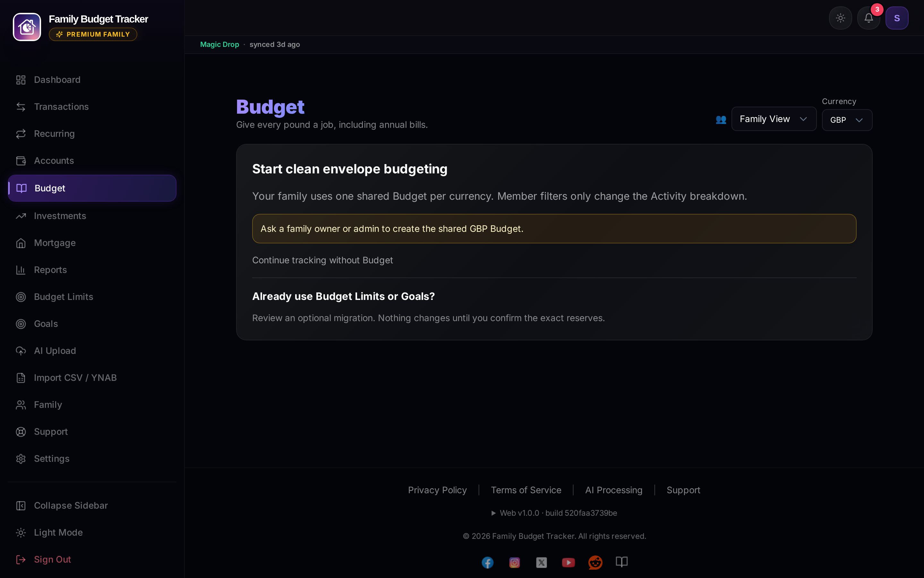The height and width of the screenshot is (578, 924).
Task: Click the family members people icon
Action: [721, 119]
